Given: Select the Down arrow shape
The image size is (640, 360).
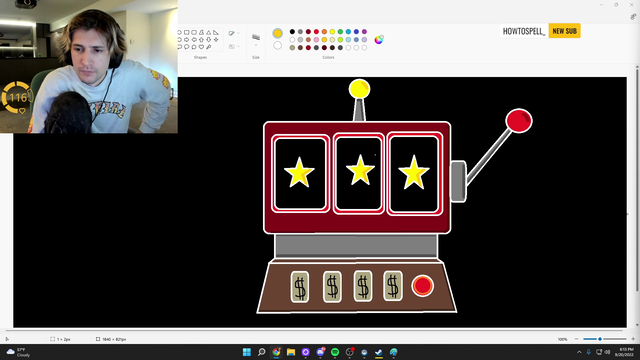Looking at the screenshot, I should pyautogui.click(x=209, y=40).
